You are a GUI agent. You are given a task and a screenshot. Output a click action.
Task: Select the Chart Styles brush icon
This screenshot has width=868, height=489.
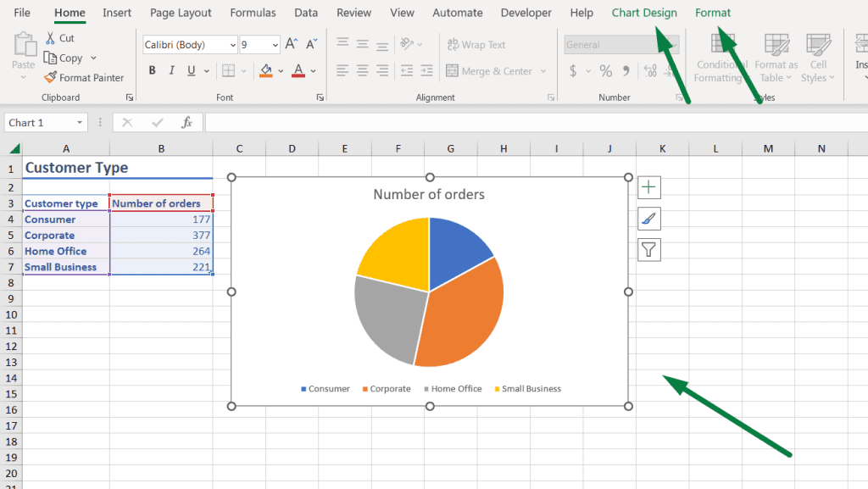pyautogui.click(x=648, y=218)
